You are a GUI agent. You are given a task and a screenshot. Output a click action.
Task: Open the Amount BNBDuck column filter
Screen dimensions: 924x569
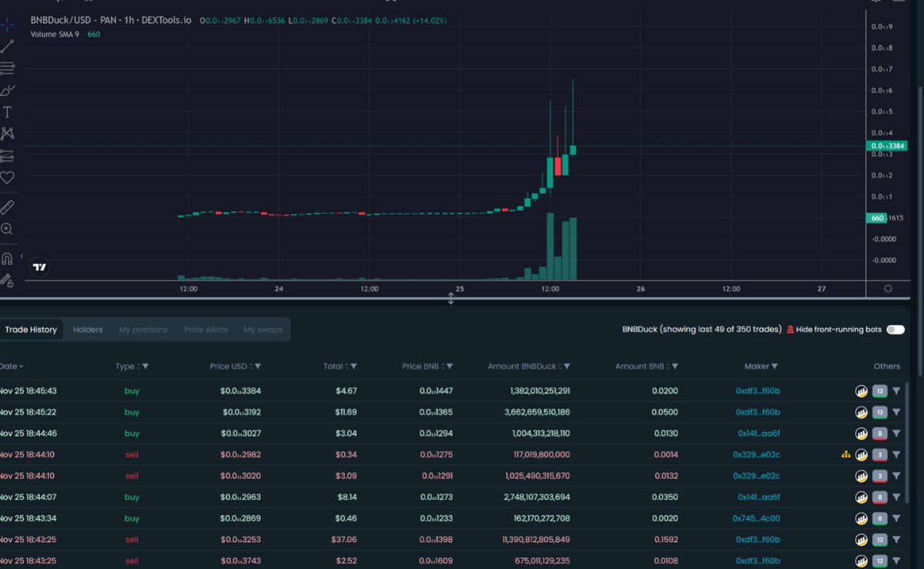click(567, 367)
